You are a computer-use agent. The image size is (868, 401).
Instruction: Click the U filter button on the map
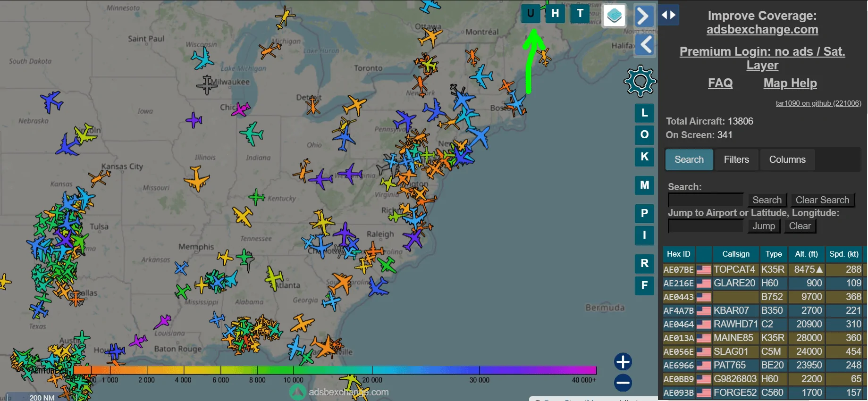point(531,14)
